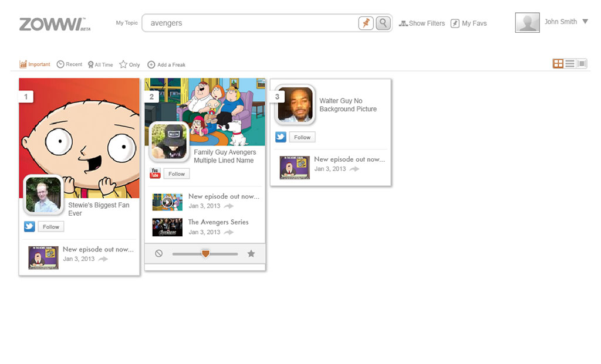The image size is (601, 364).
Task: Open New episode post title on Walter Guy card
Action: coord(350,159)
